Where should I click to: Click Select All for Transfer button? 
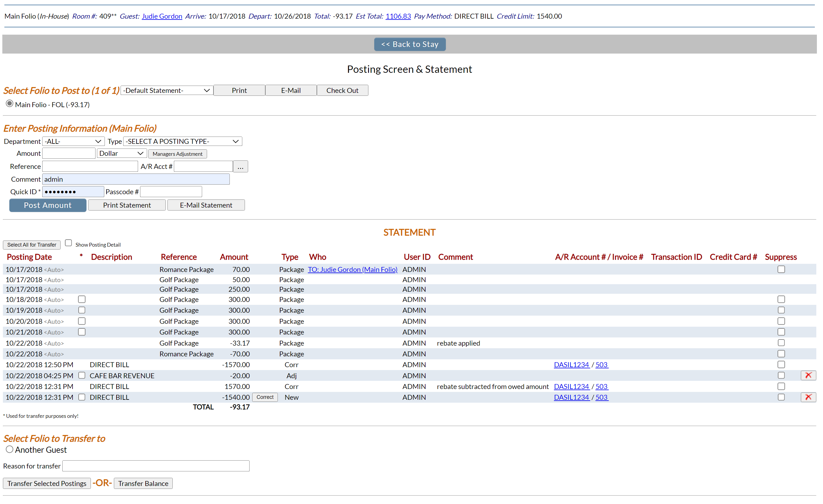click(32, 245)
